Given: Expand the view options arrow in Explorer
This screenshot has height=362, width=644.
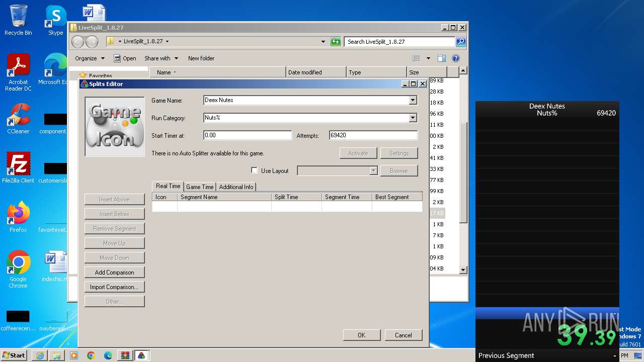Looking at the screenshot, I should [x=428, y=58].
